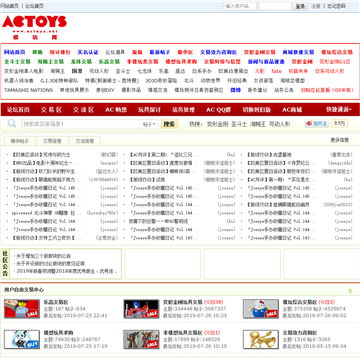
Task: Click the magnifier icon beside search box
Action: pos(12,124)
